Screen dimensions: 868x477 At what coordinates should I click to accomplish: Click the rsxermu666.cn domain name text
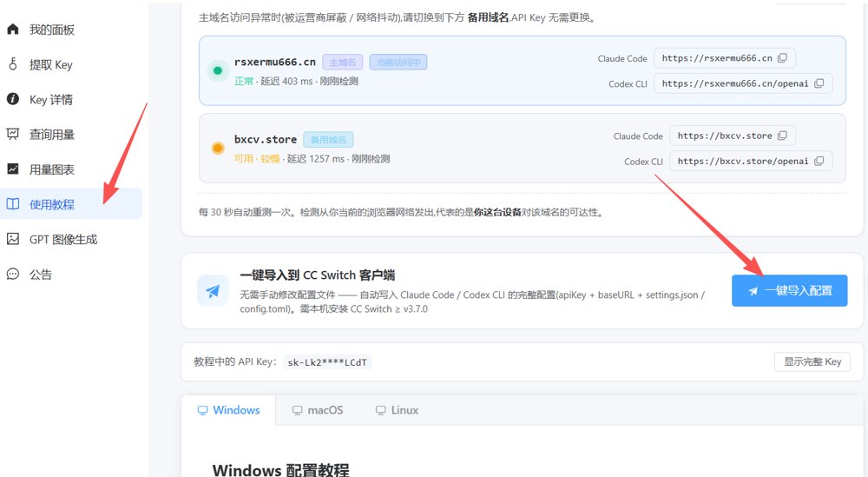[x=274, y=62]
